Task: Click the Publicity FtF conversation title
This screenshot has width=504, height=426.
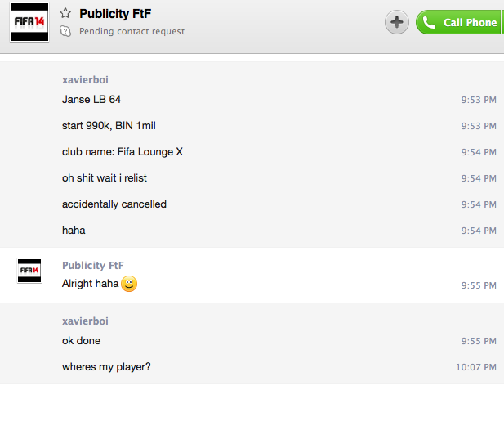Action: pyautogui.click(x=115, y=13)
